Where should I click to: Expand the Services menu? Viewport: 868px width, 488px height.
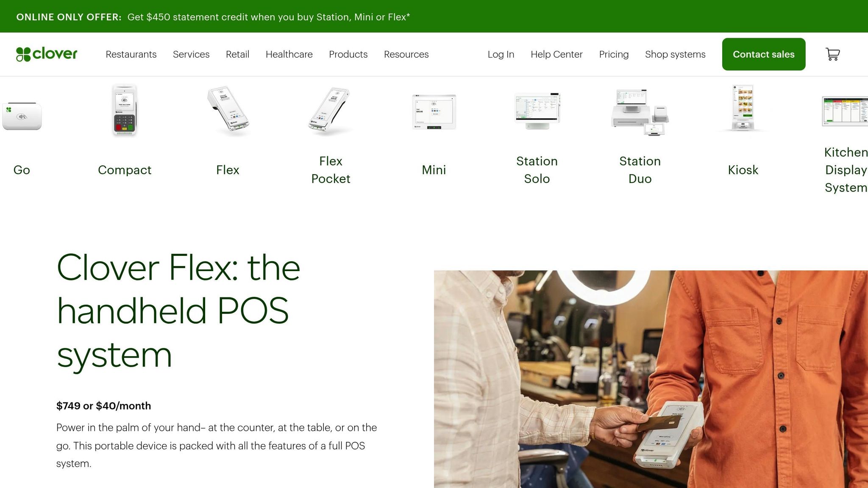pos(191,54)
